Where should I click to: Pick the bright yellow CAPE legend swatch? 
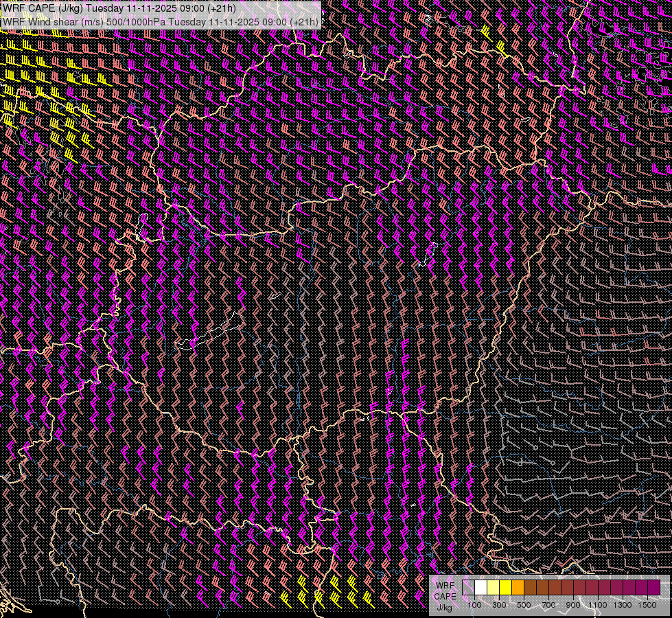pos(505,588)
